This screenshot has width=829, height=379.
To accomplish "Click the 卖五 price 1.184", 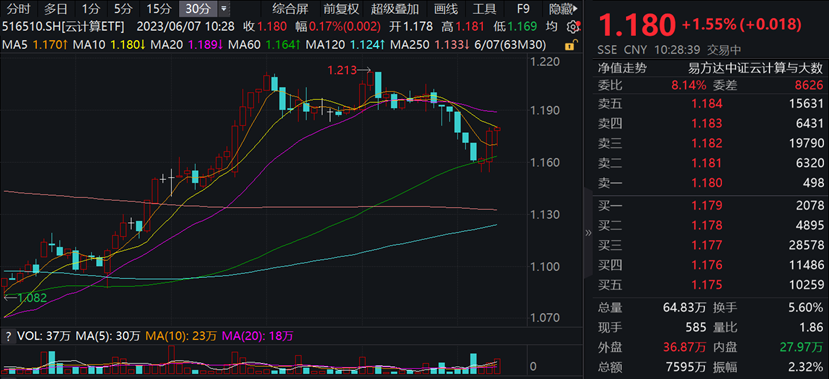I will pos(707,104).
